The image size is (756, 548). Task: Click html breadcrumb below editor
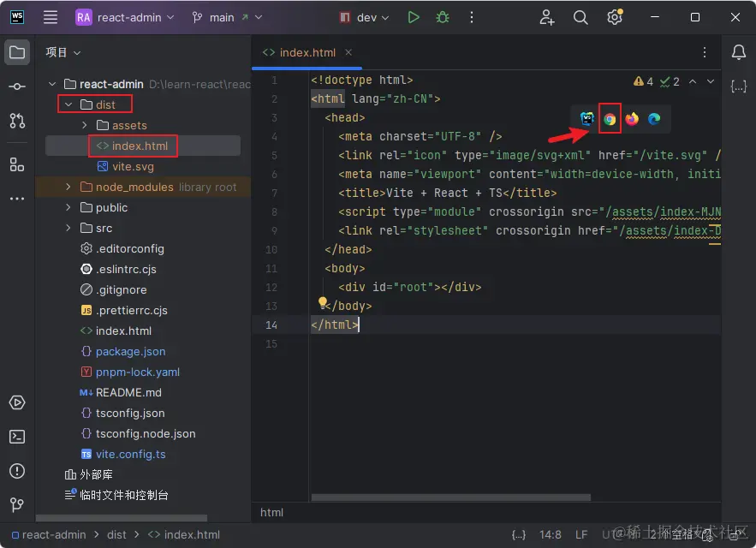pyautogui.click(x=272, y=513)
